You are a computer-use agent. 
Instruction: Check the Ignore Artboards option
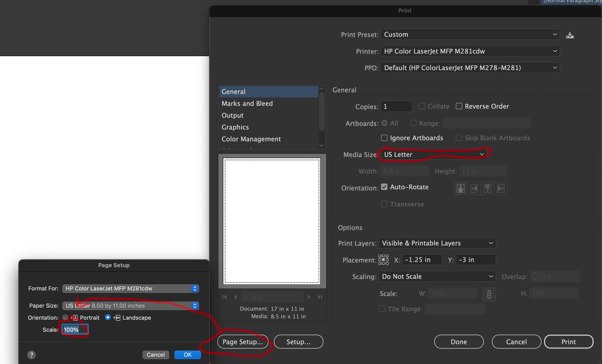tap(384, 138)
